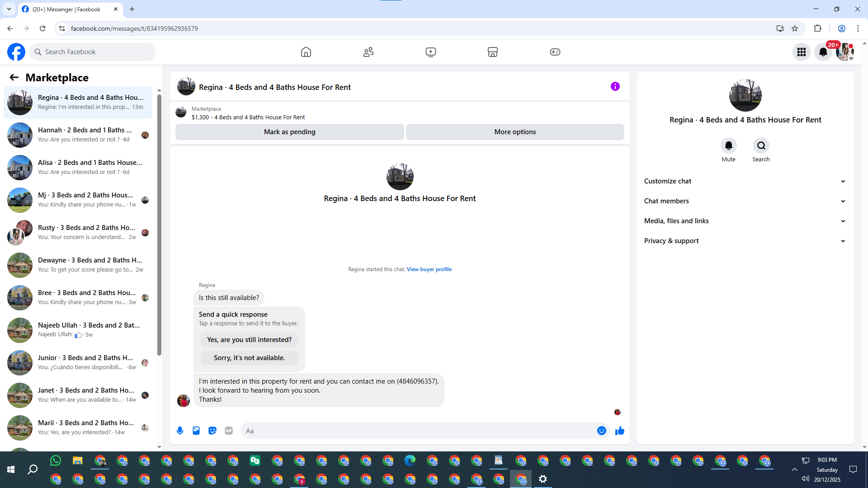Click the Facebook logo
This screenshot has height=488, width=868.
pos(16,52)
